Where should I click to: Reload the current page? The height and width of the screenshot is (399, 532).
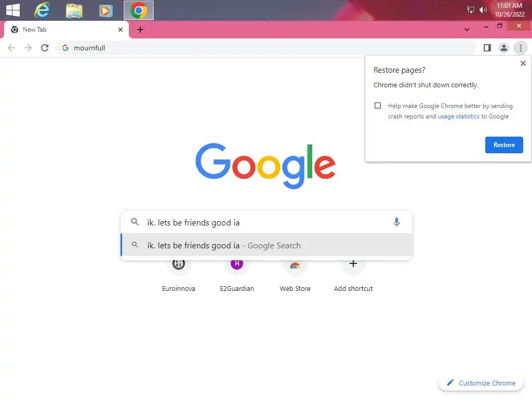click(x=45, y=48)
